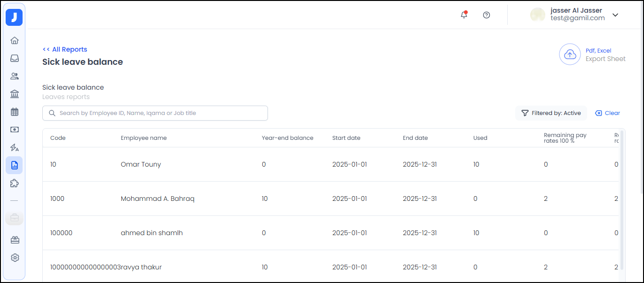The height and width of the screenshot is (283, 644).
Task: Open the Settings gear at the sidebar bottom
Action: click(14, 258)
